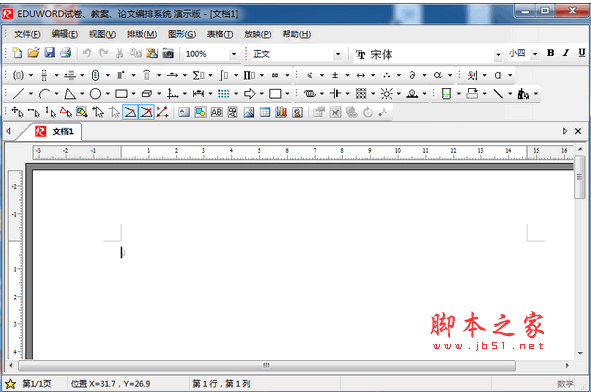Click the 第1/1页 page indicator
591x392 pixels.
37,384
